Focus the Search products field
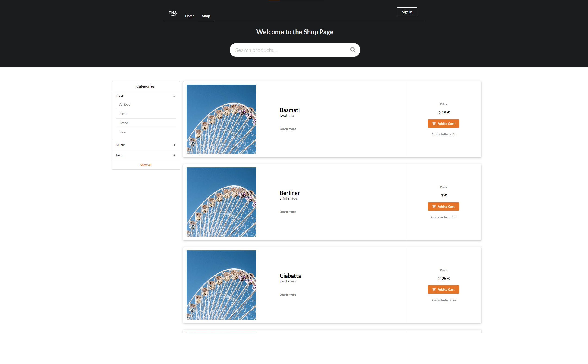The height and width of the screenshot is (364, 588). tap(289, 50)
